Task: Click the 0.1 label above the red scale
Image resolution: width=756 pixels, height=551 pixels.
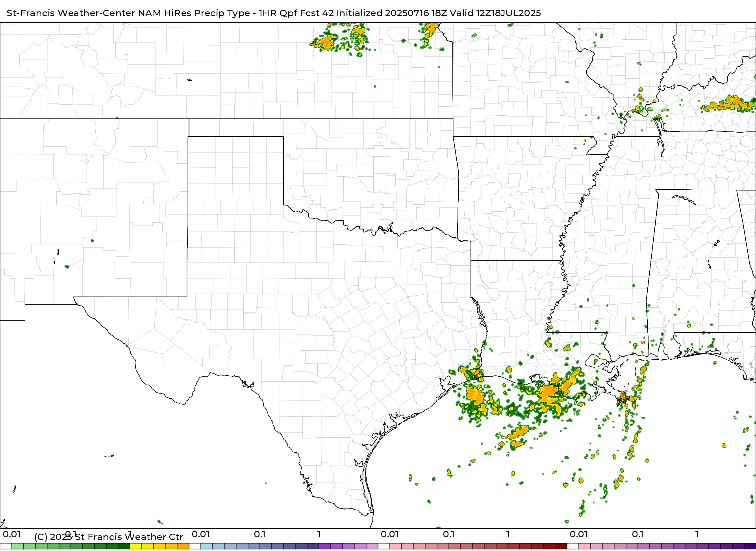Action: (x=449, y=534)
